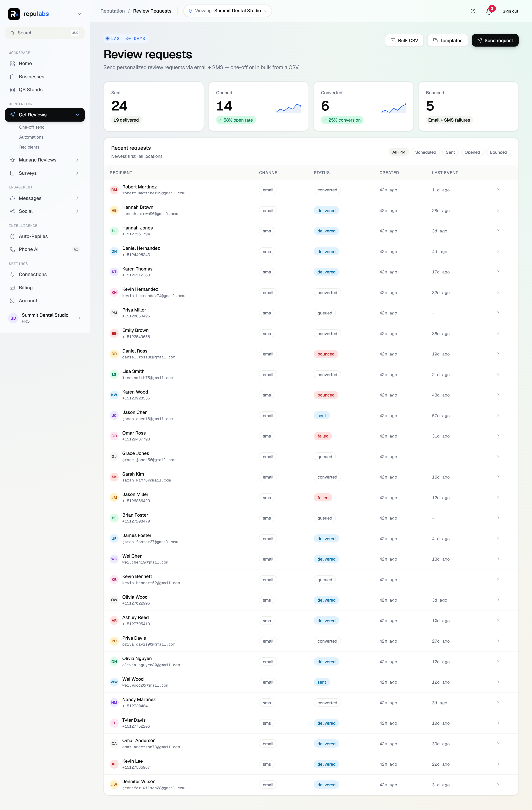The image size is (532, 810).
Task: Click Karen Wood's bounced status
Action: click(x=326, y=395)
